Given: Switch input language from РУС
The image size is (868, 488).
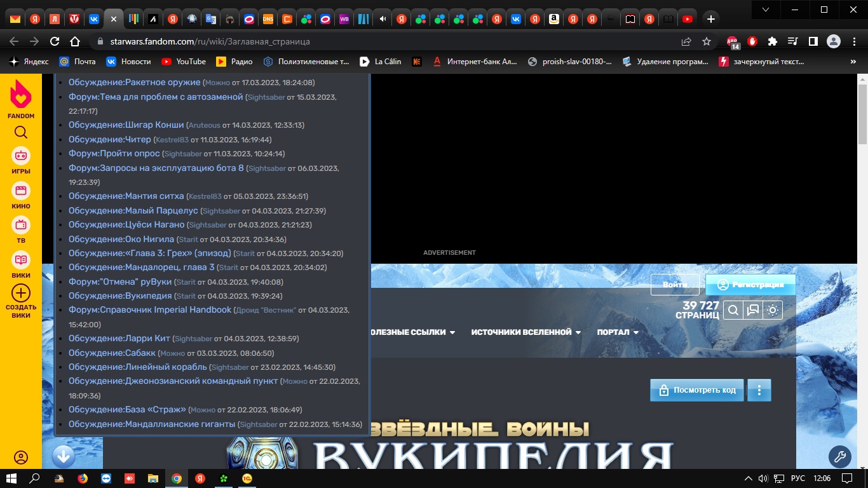Looking at the screenshot, I should point(797,478).
